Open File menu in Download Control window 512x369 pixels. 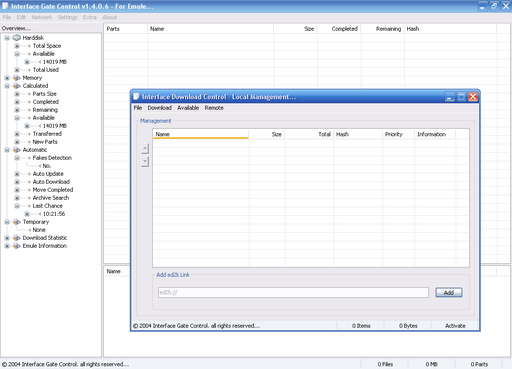point(138,108)
